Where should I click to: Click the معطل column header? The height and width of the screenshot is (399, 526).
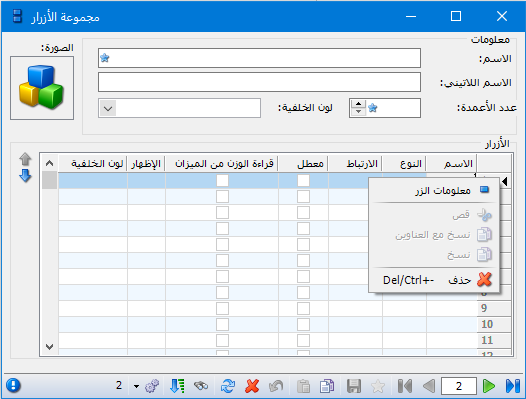303,164
